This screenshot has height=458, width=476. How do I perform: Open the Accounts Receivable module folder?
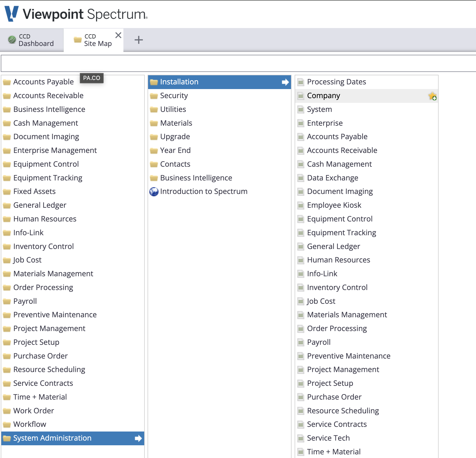click(x=73, y=96)
